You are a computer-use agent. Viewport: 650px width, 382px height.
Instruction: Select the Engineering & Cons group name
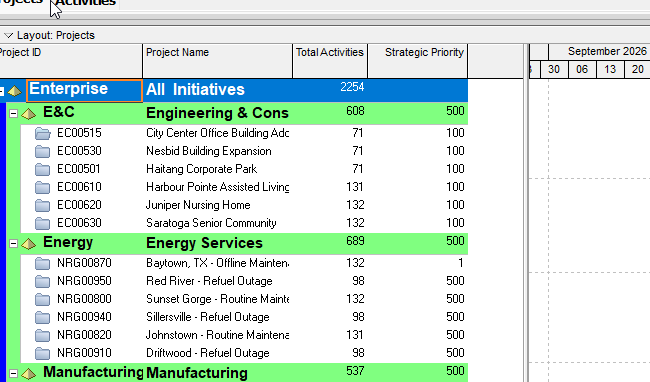coord(217,113)
